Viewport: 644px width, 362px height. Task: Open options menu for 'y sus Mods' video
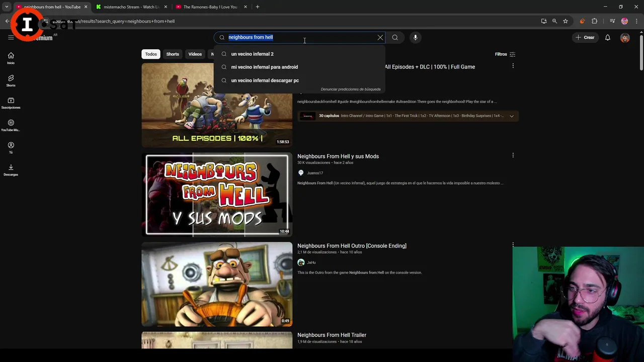513,155
